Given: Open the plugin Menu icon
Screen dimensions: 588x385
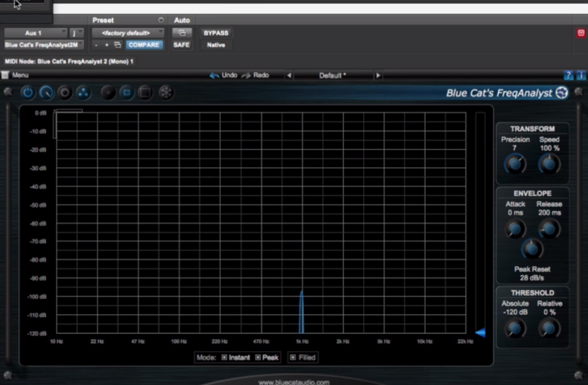Looking at the screenshot, I should (5, 75).
